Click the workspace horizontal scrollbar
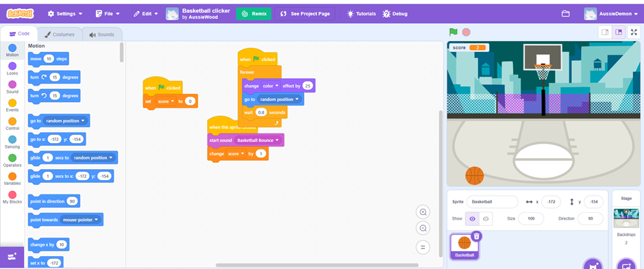The height and width of the screenshot is (269, 644). coord(317,265)
